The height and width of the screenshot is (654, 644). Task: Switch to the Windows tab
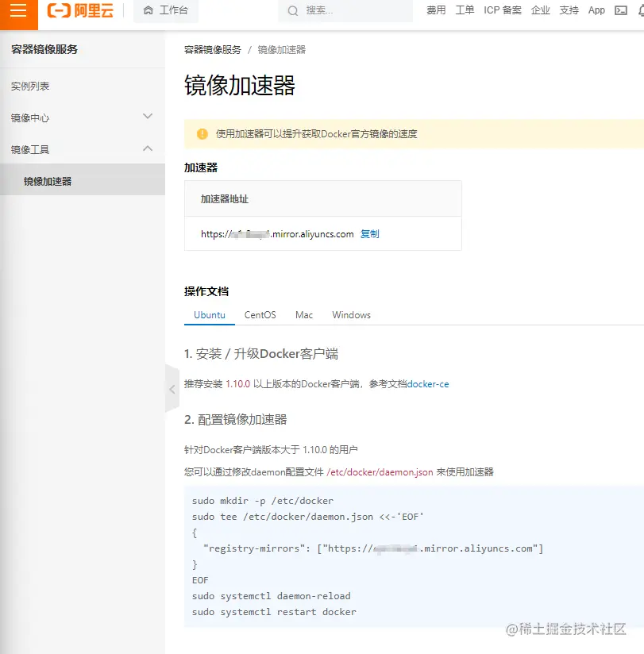pos(352,315)
